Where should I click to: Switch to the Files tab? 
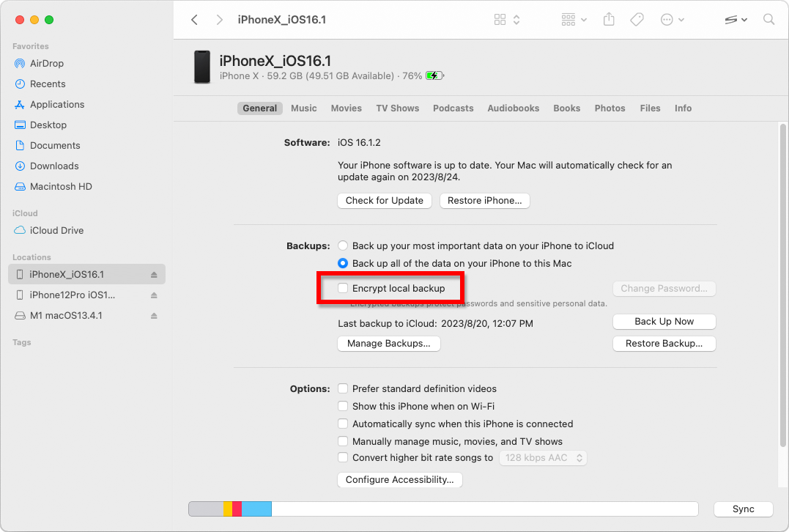[x=650, y=108]
